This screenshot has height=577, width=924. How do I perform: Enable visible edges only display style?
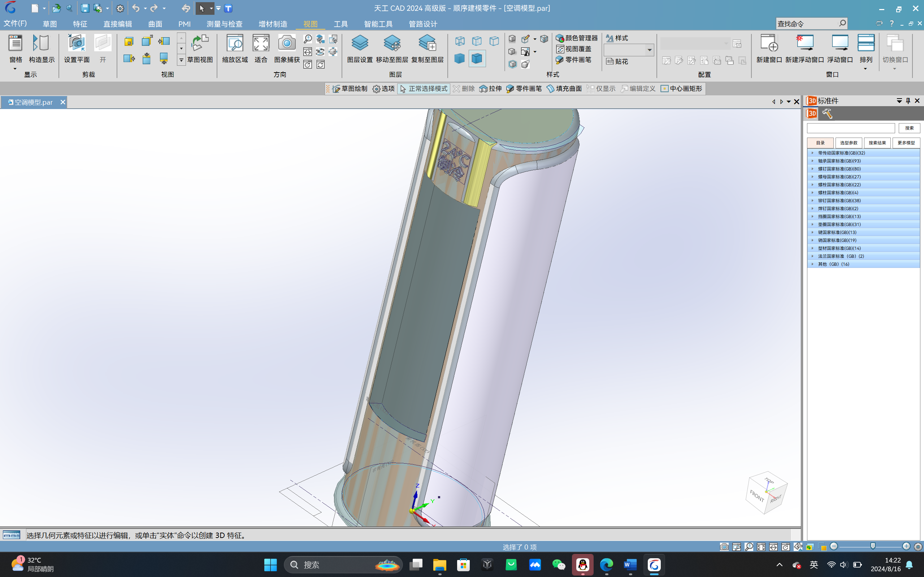pyautogui.click(x=494, y=41)
